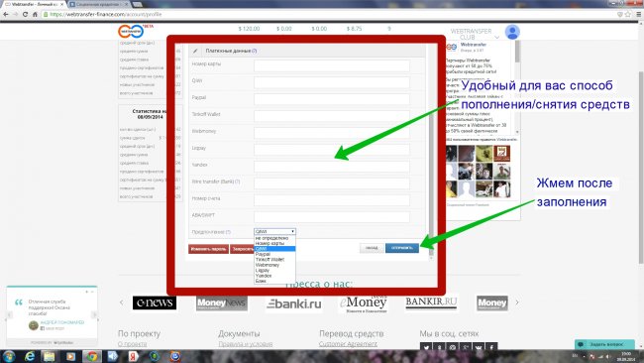Click the blue Отправить submit button
The height and width of the screenshot is (363, 644).
coord(402,248)
